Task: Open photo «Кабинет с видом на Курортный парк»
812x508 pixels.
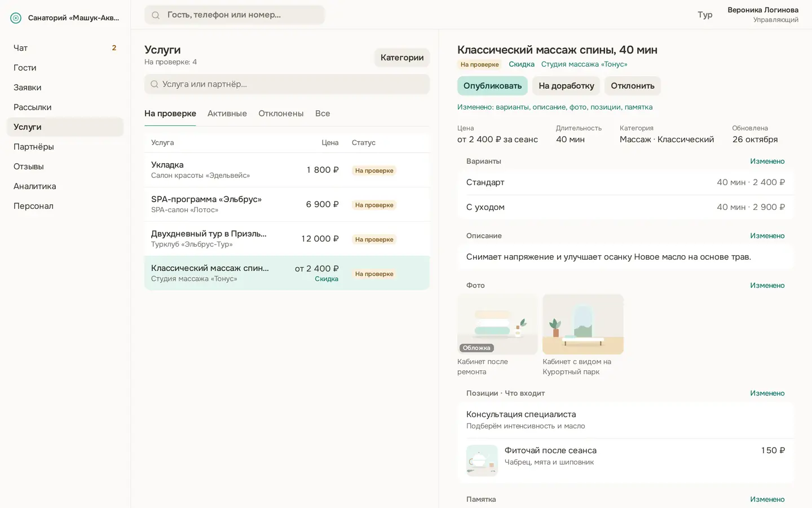Action: click(x=583, y=324)
